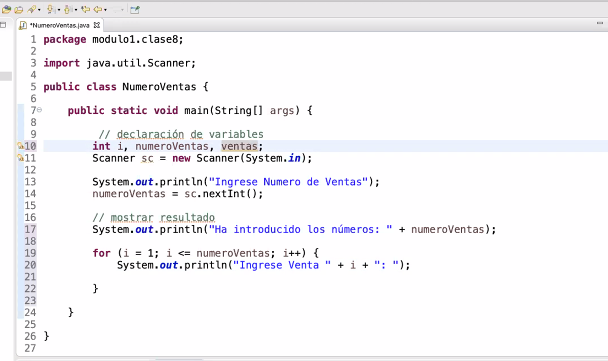Screen dimensions: 608x361
Task: Click the Search flashlight toolbar icon
Action: pyautogui.click(x=32, y=9)
